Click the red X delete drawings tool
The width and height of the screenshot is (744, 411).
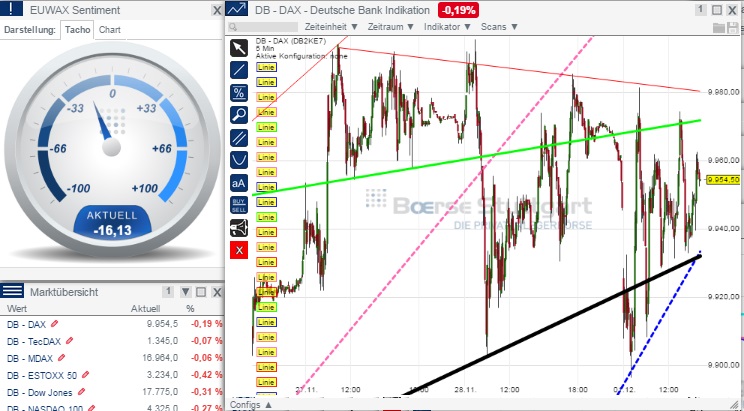pyautogui.click(x=239, y=250)
